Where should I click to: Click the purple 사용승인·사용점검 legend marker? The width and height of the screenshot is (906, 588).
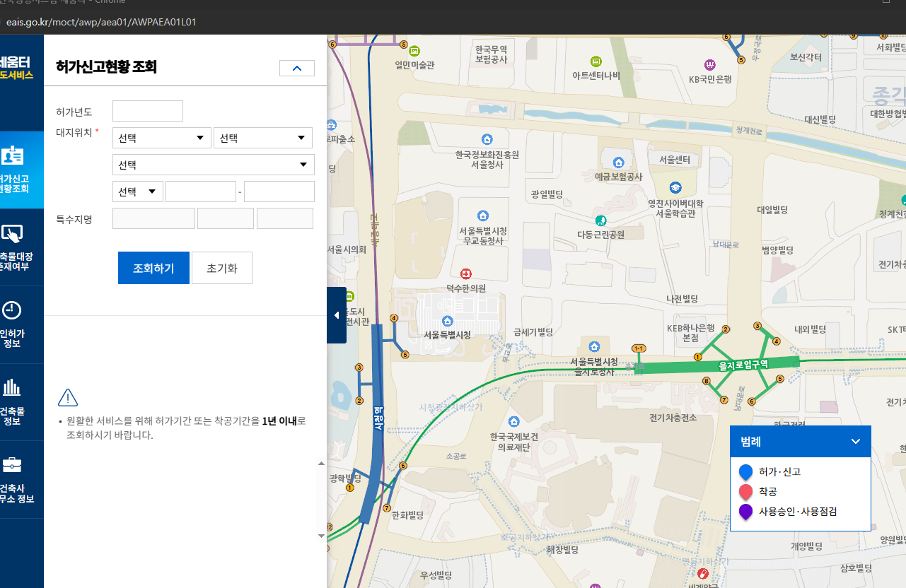(x=745, y=512)
